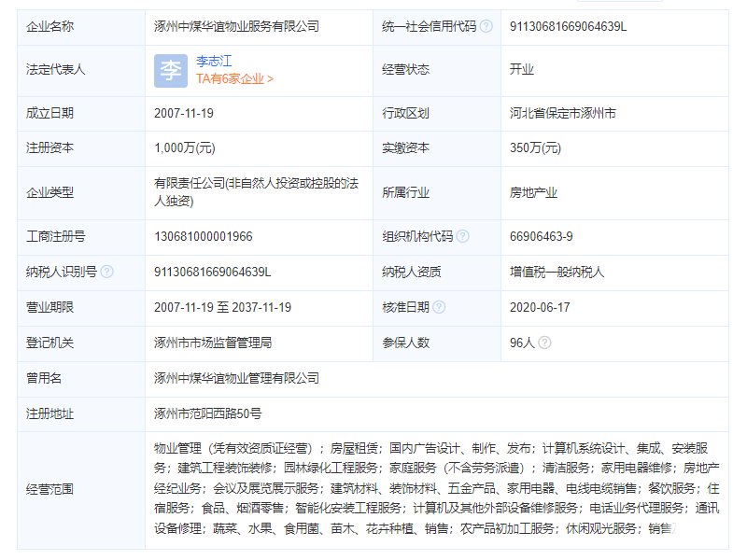
Task: Click company name 涿州中煤华谊物业服务有限公司
Action: click(x=236, y=26)
